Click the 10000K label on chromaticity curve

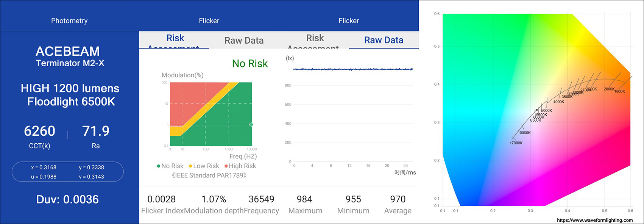(x=524, y=133)
